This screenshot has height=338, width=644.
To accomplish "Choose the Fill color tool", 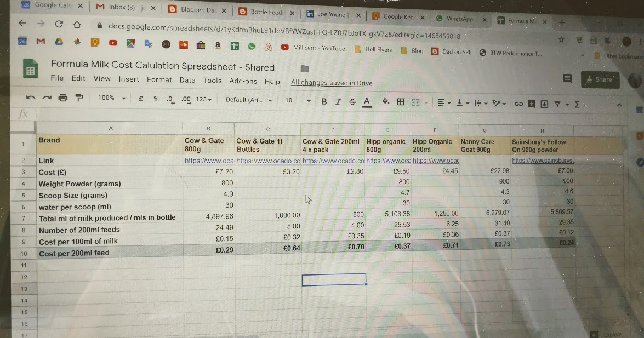I will click(386, 102).
